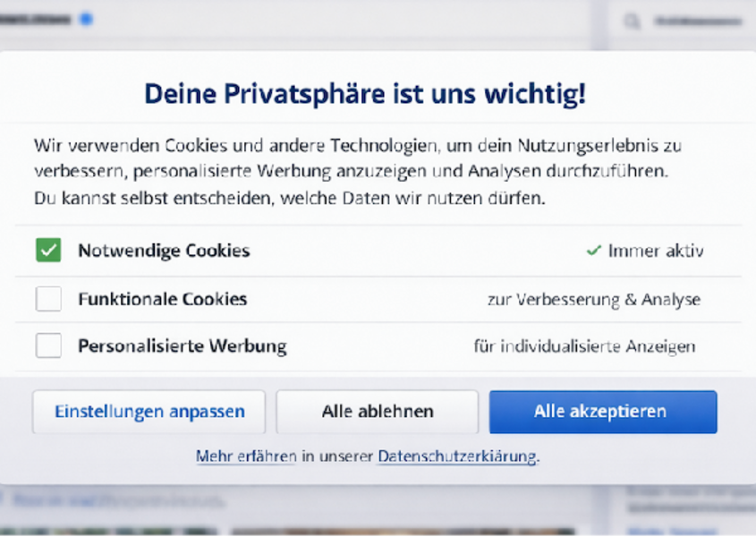Screen dimensions: 756x537
Task: Click the Deine Privatsphäre ist uns wichtig heading
Action: point(365,94)
